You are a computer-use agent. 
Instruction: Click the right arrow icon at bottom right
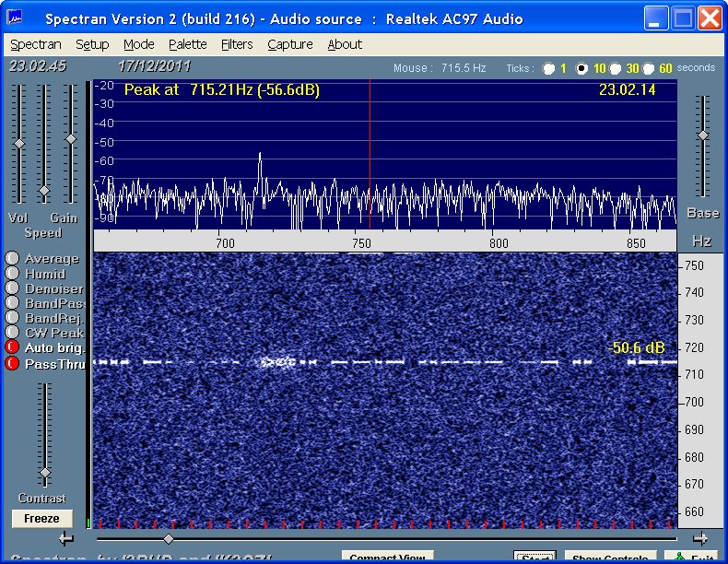coord(700,539)
